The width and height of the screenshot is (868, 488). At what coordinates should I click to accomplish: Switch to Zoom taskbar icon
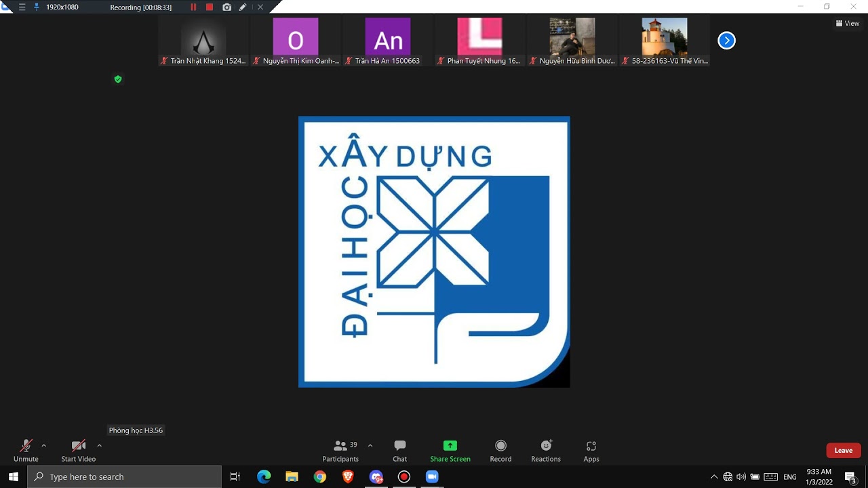[x=432, y=476]
